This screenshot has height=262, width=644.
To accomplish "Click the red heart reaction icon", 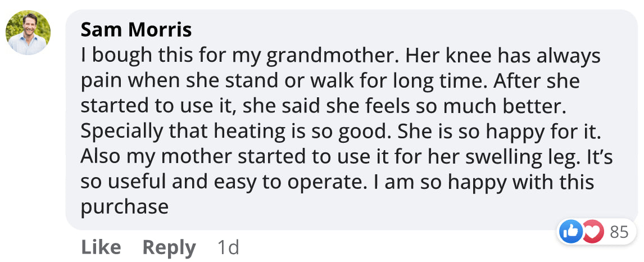I will (592, 232).
